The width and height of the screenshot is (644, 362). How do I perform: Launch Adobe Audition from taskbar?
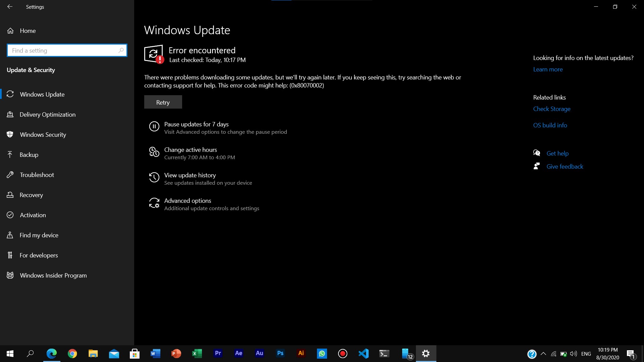click(260, 353)
